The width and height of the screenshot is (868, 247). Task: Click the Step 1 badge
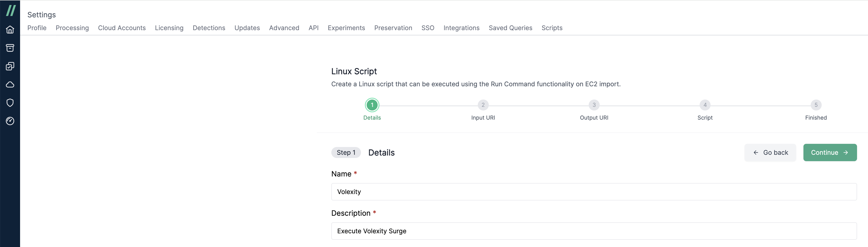click(x=346, y=153)
